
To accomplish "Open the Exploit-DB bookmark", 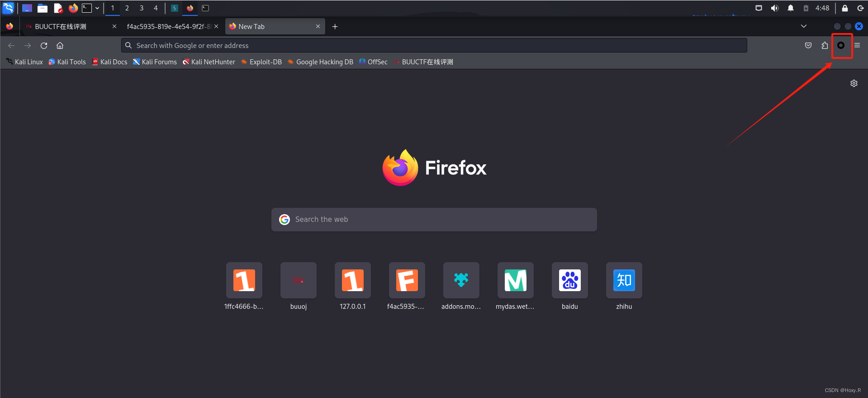I will click(261, 62).
